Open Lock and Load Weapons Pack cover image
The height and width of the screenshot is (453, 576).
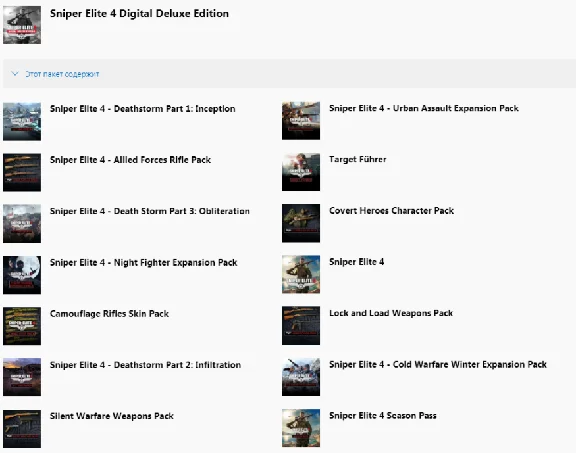coord(301,326)
